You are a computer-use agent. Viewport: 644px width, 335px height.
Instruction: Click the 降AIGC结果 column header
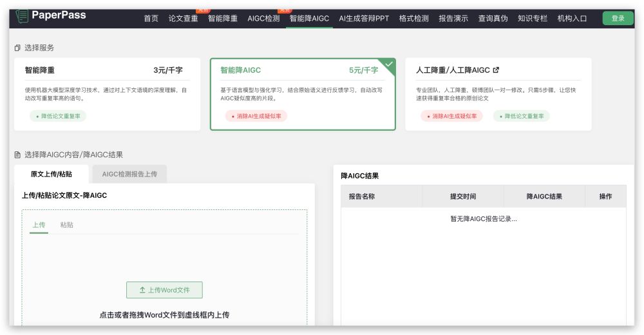[544, 196]
